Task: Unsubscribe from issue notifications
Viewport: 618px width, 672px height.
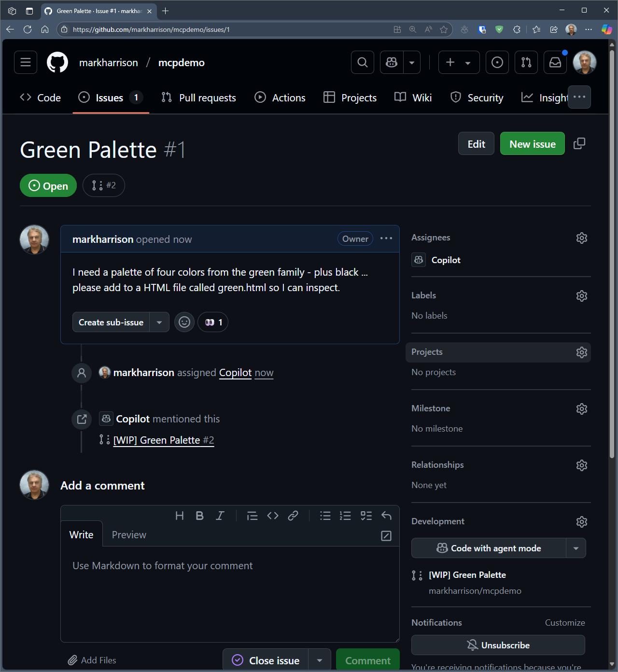Action: click(498, 645)
